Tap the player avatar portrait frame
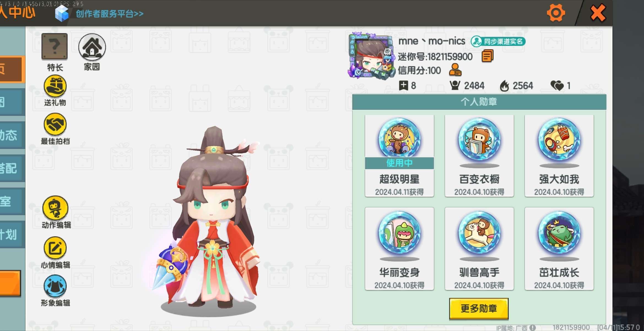 tap(371, 56)
